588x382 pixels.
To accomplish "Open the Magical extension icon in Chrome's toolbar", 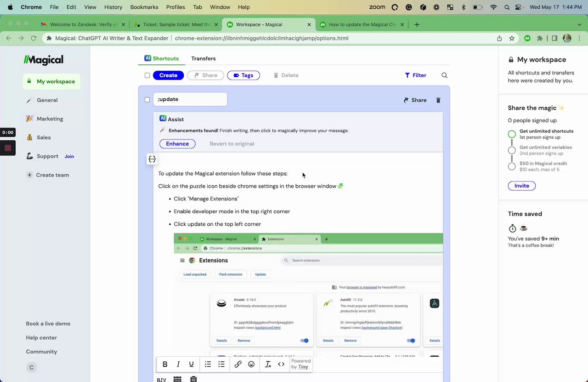I will 527,38.
